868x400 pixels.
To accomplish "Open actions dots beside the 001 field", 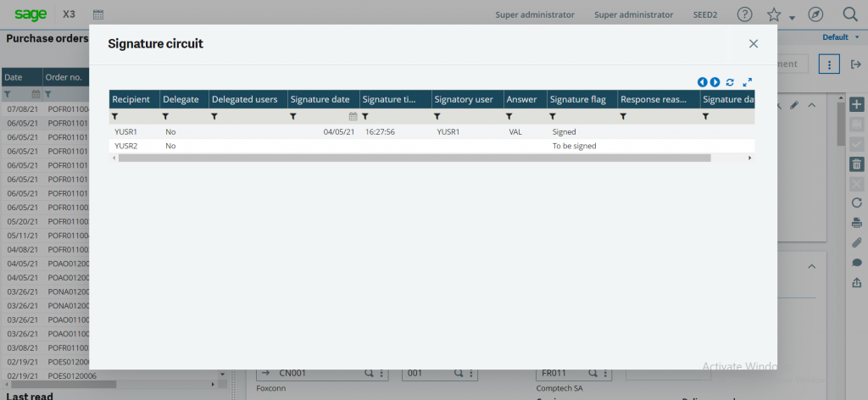I will pyautogui.click(x=471, y=373).
